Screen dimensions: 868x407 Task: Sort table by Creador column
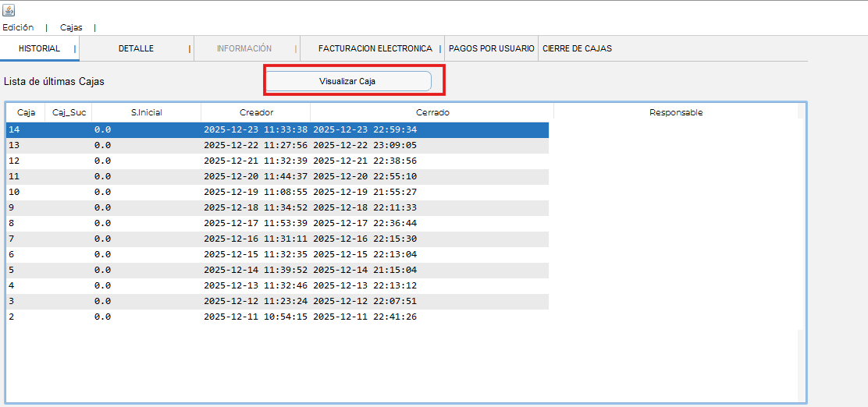256,112
